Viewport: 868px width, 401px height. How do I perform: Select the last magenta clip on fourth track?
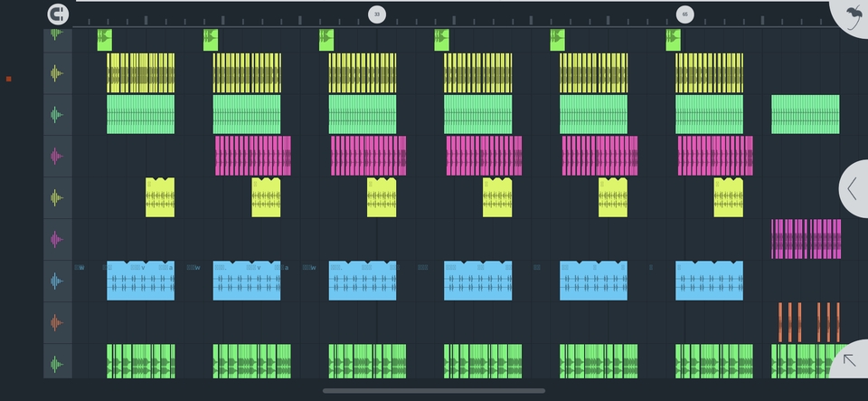[715, 157]
